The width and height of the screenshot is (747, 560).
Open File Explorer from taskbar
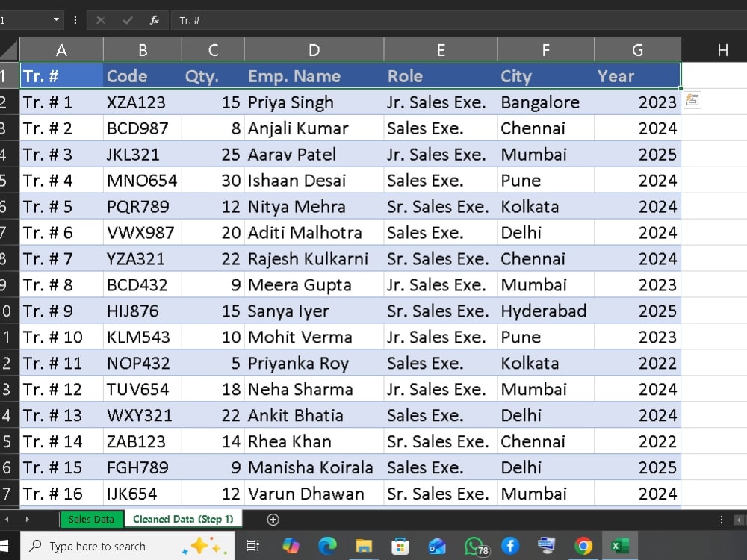tap(363, 546)
